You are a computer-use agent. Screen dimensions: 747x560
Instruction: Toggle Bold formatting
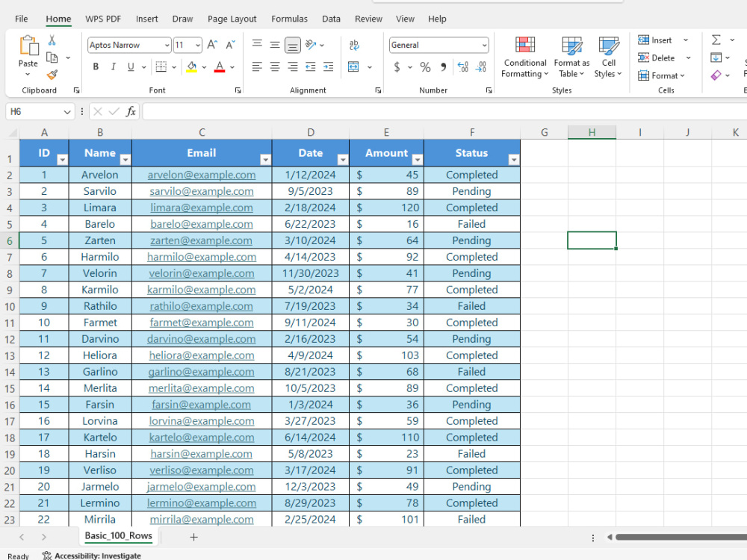(96, 66)
